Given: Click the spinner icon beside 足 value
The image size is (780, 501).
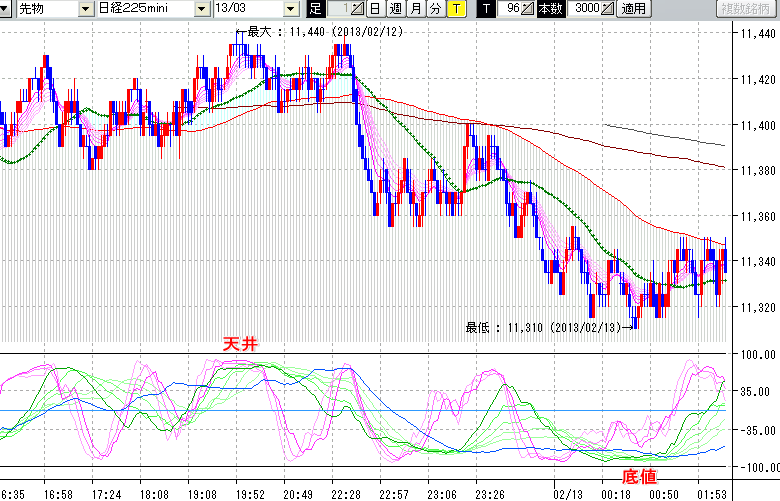Looking at the screenshot, I should 357,9.
